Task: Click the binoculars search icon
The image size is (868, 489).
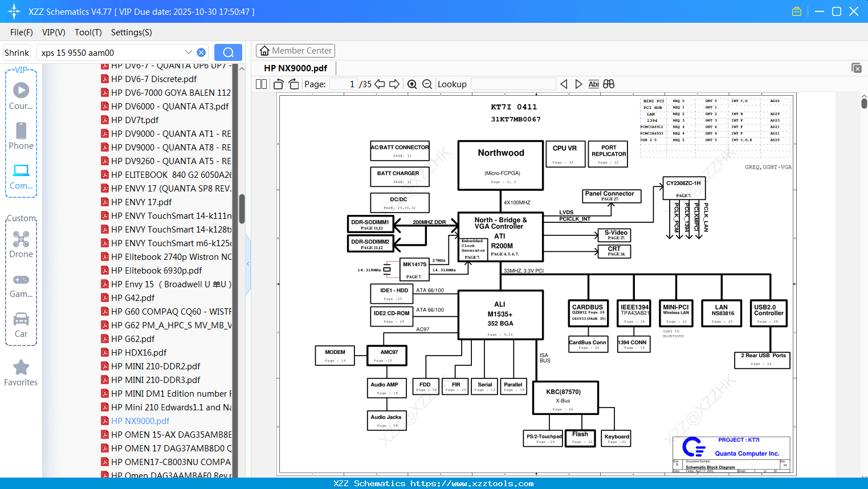Action: tap(609, 84)
